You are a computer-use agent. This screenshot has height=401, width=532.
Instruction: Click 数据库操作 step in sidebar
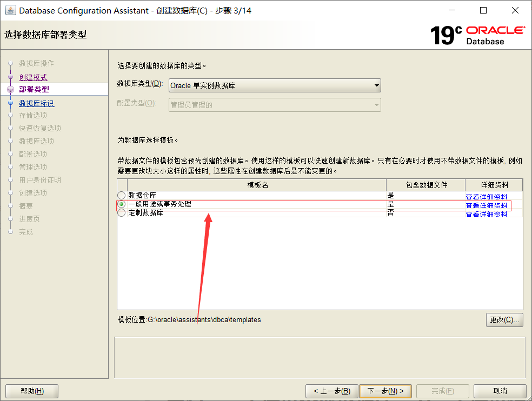(x=36, y=63)
